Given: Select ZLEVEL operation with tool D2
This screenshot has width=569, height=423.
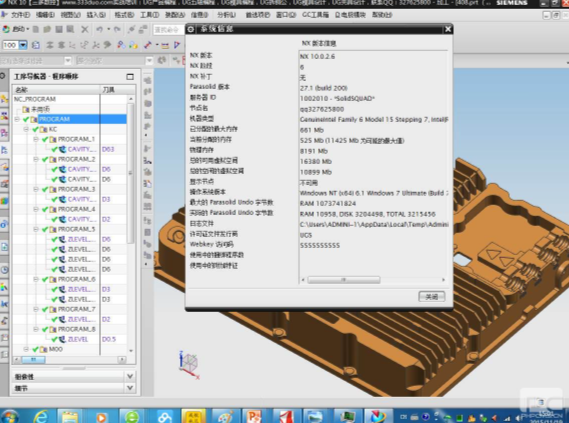Looking at the screenshot, I should 82,319.
